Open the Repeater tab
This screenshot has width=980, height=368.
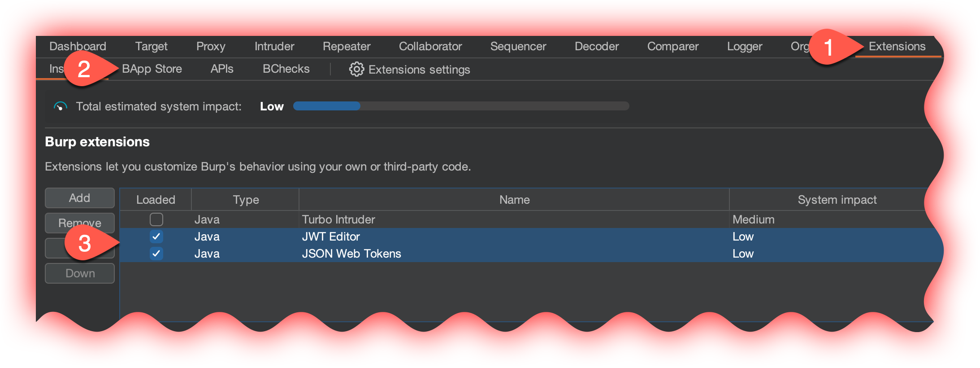click(347, 46)
